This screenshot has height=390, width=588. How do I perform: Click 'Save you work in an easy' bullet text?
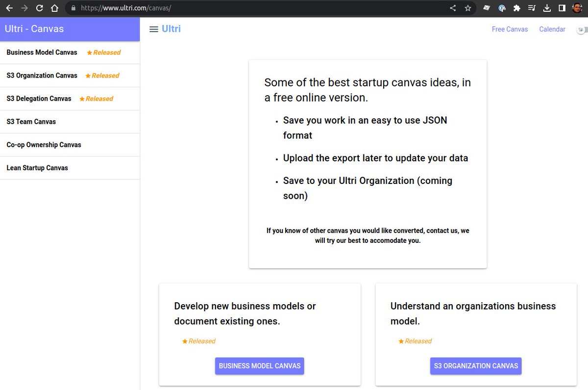click(365, 128)
